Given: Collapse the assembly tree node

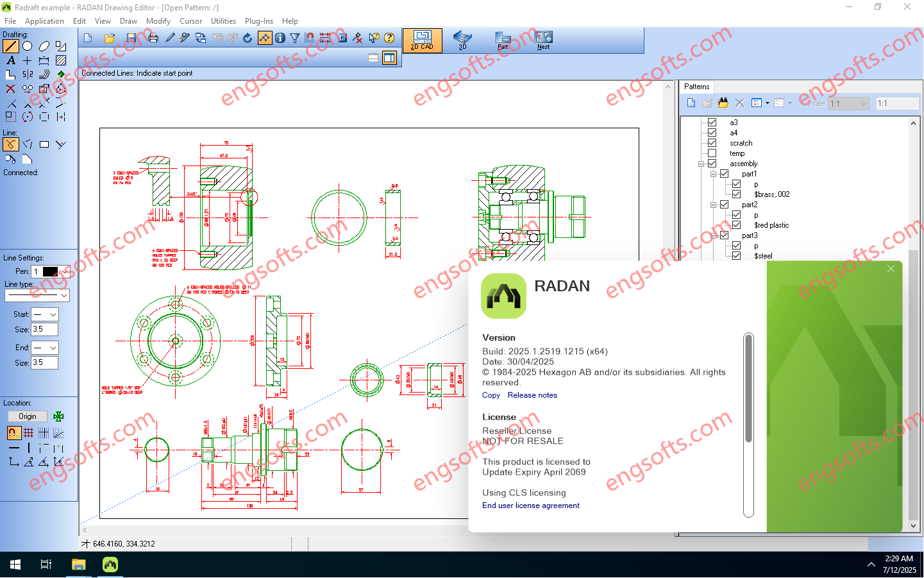Looking at the screenshot, I should 701,164.
